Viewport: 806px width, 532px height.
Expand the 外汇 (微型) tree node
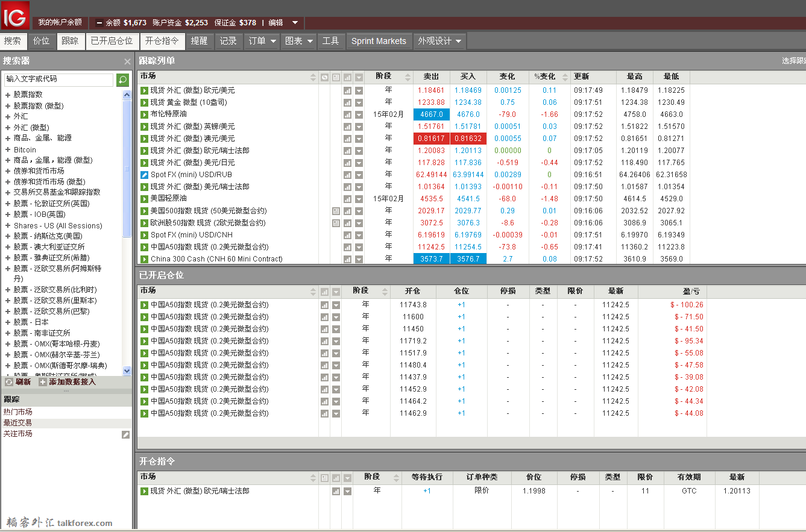pyautogui.click(x=8, y=128)
